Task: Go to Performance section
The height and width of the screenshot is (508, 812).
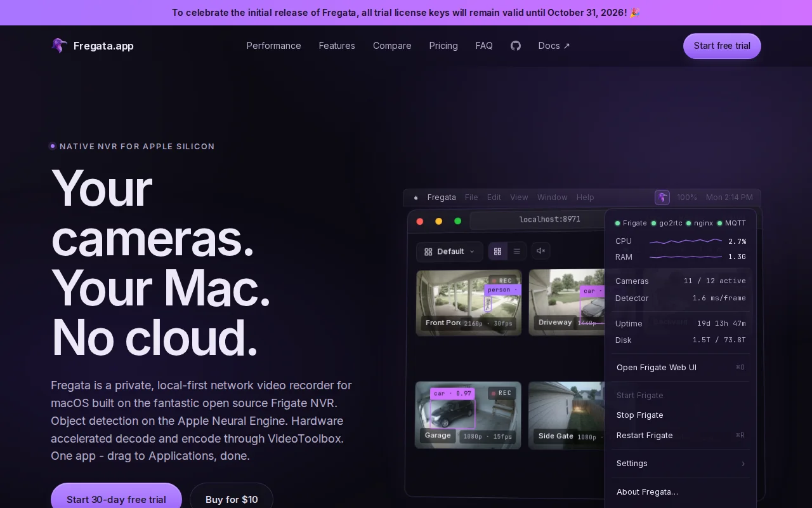Action: (274, 46)
